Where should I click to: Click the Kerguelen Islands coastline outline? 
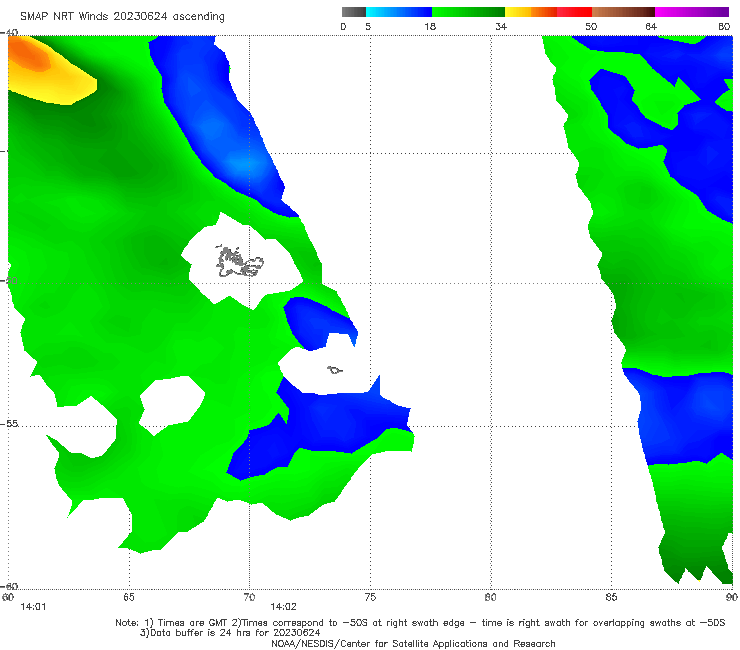tap(239, 261)
